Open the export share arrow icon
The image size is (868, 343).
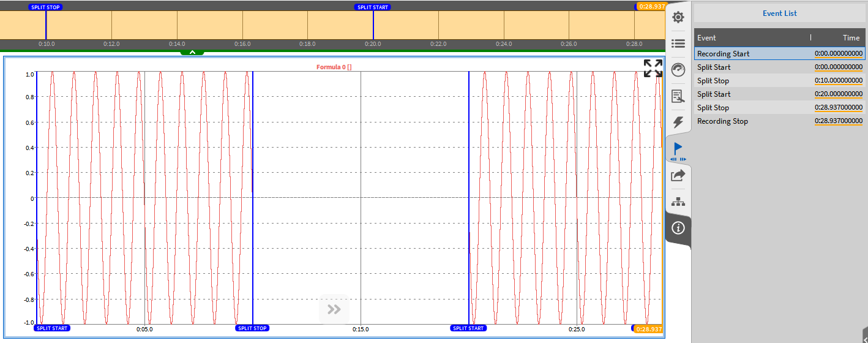(x=678, y=176)
